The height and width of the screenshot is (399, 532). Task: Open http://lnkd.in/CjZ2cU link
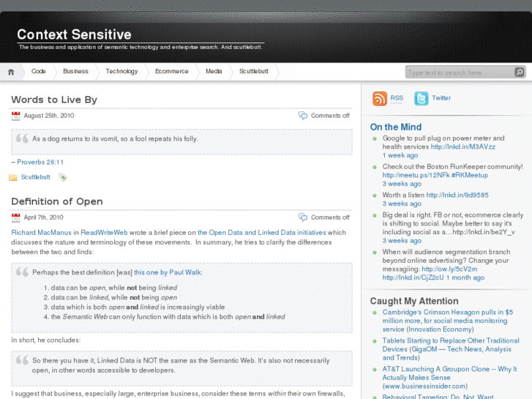413,277
